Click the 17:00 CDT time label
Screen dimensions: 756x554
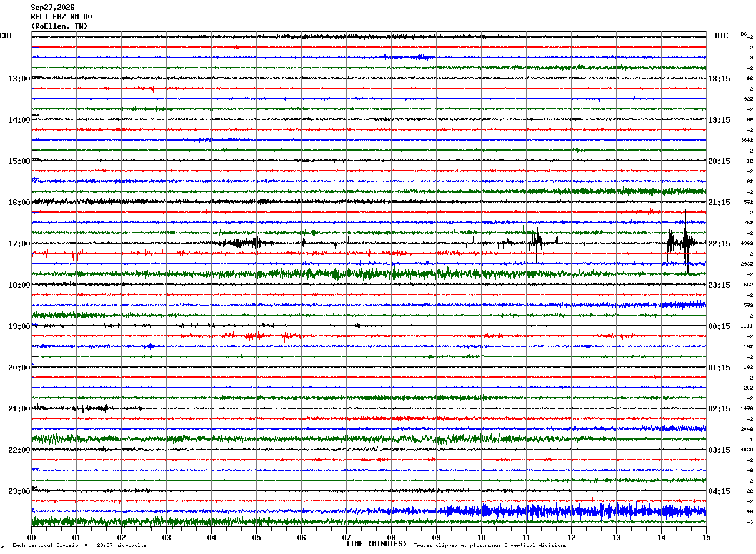click(x=19, y=244)
